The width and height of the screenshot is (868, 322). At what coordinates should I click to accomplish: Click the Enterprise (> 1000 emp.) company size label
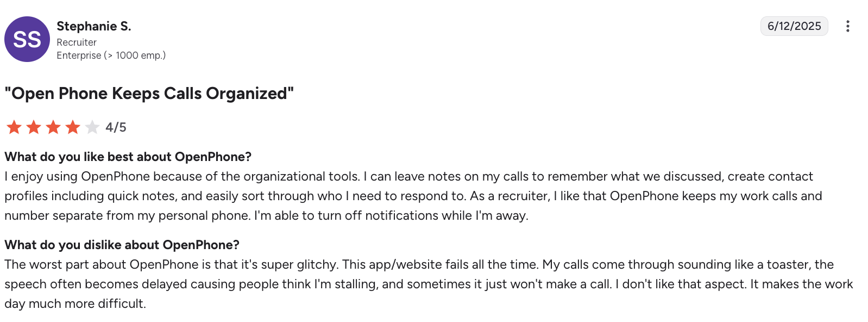pyautogui.click(x=111, y=55)
